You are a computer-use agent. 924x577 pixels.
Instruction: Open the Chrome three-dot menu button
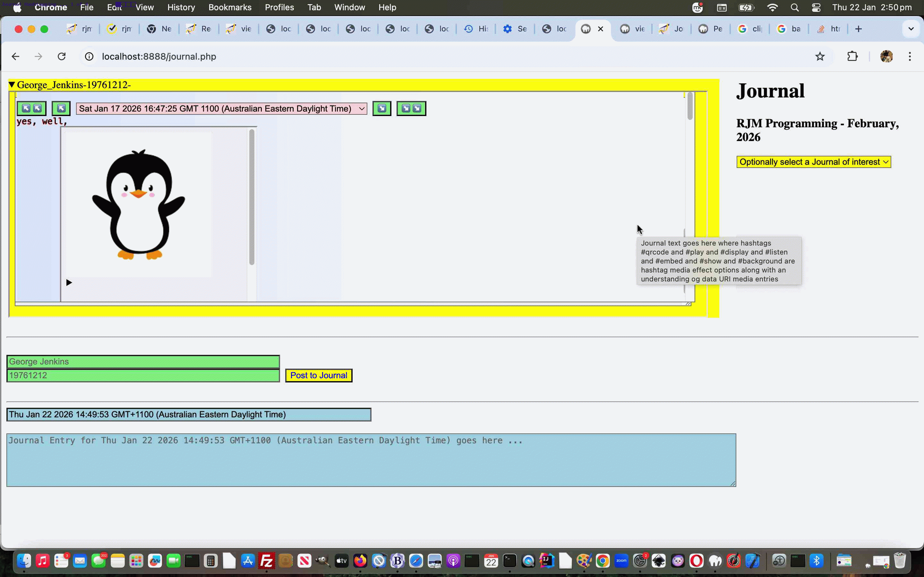coord(910,56)
